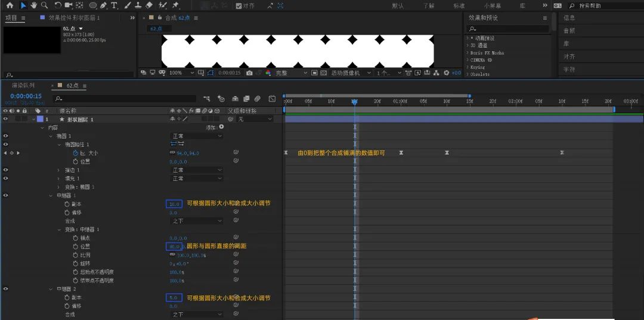Toggle the 对齐 snapping checkbox
This screenshot has width=644, height=320.
[239, 6]
